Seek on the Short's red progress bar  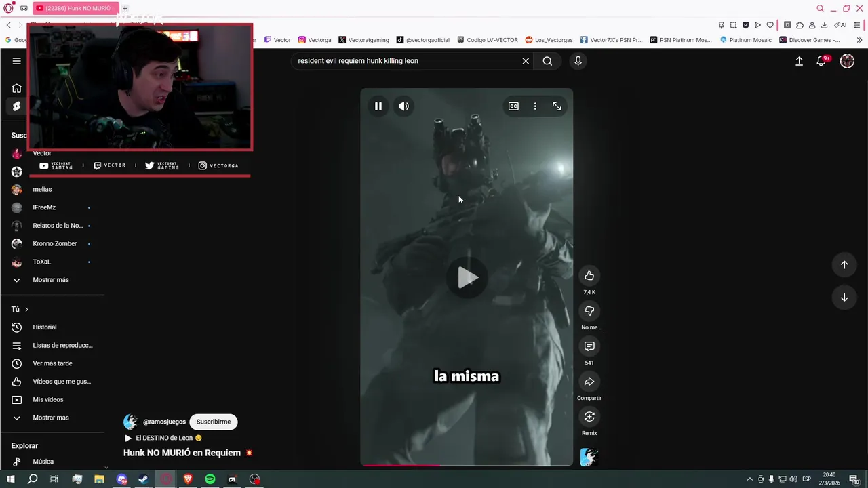click(x=467, y=465)
